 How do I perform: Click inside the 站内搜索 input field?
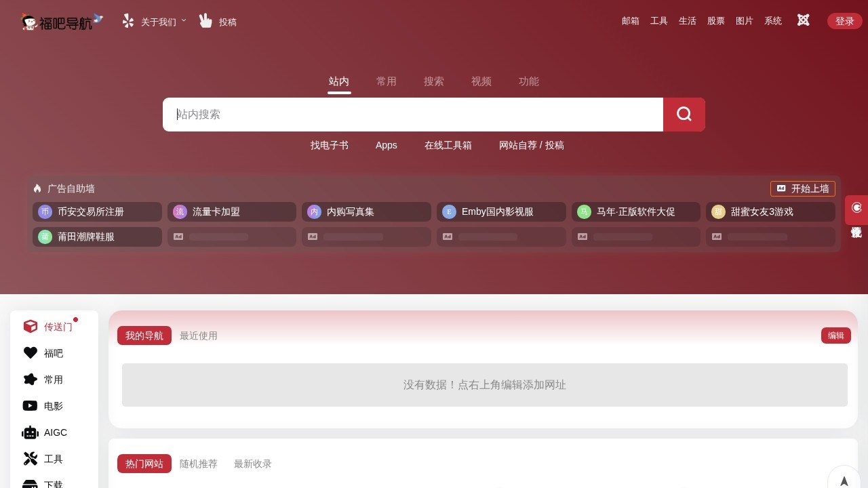pos(412,114)
